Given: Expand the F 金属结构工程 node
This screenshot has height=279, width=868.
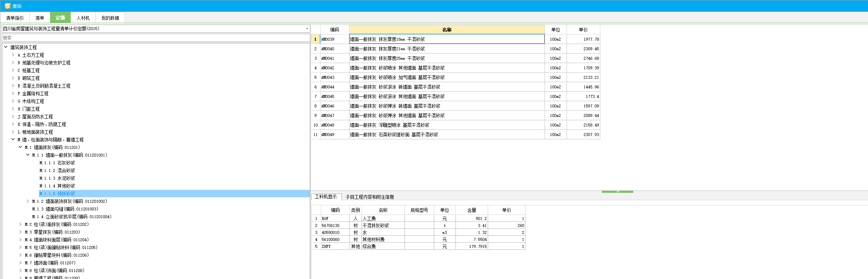Looking at the screenshot, I should click(x=13, y=93).
